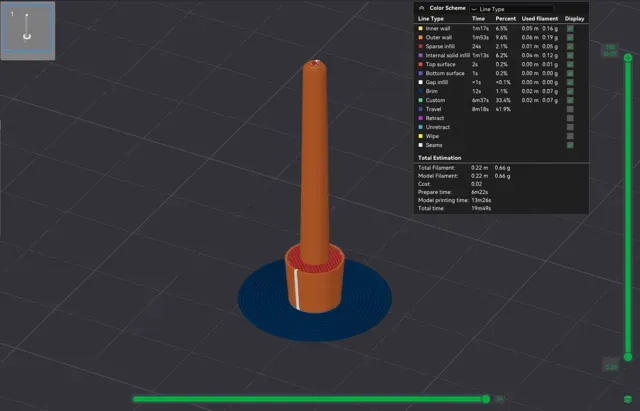Click the Prepare time value 6m22s
This screenshot has width=640, height=411.
480,192
